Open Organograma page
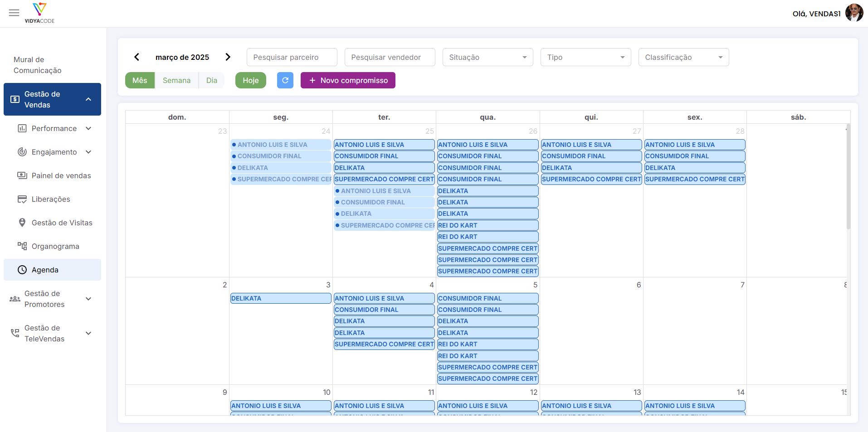 pyautogui.click(x=52, y=246)
